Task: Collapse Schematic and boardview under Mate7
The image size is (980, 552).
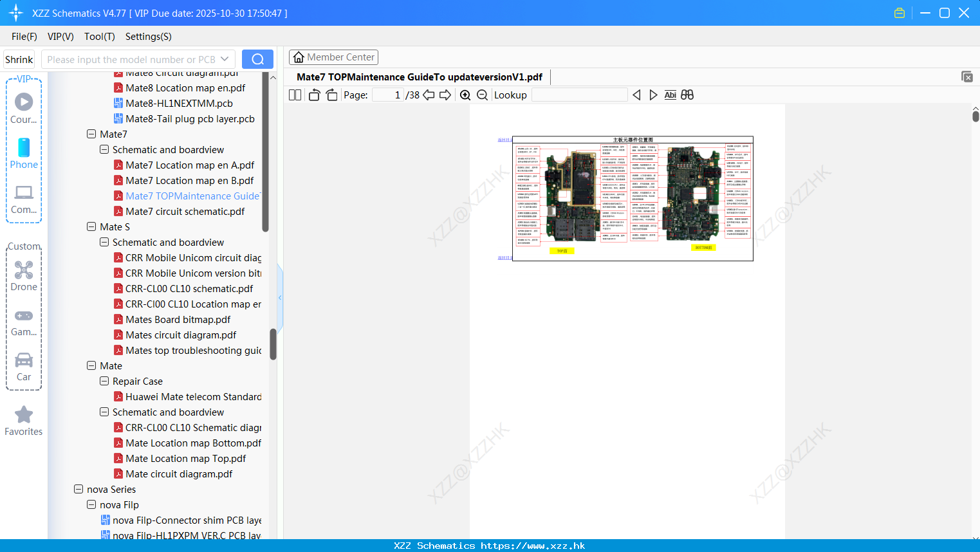Action: click(x=104, y=149)
